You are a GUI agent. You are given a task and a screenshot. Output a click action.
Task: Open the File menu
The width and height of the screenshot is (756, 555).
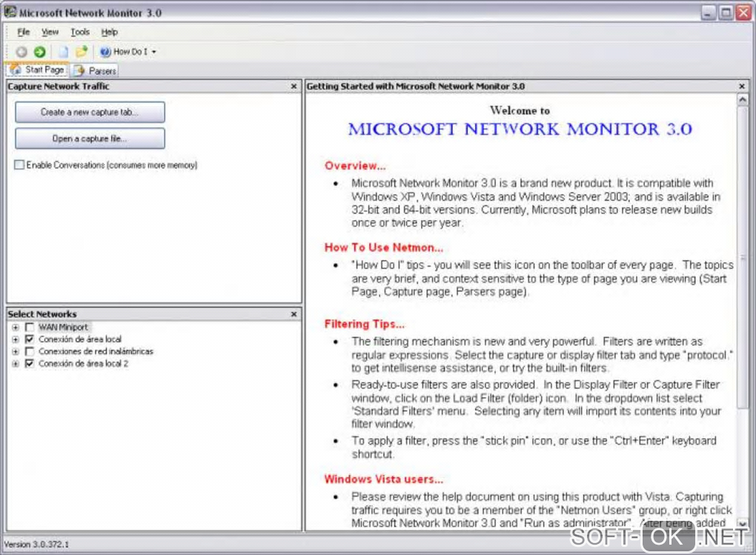(x=23, y=32)
